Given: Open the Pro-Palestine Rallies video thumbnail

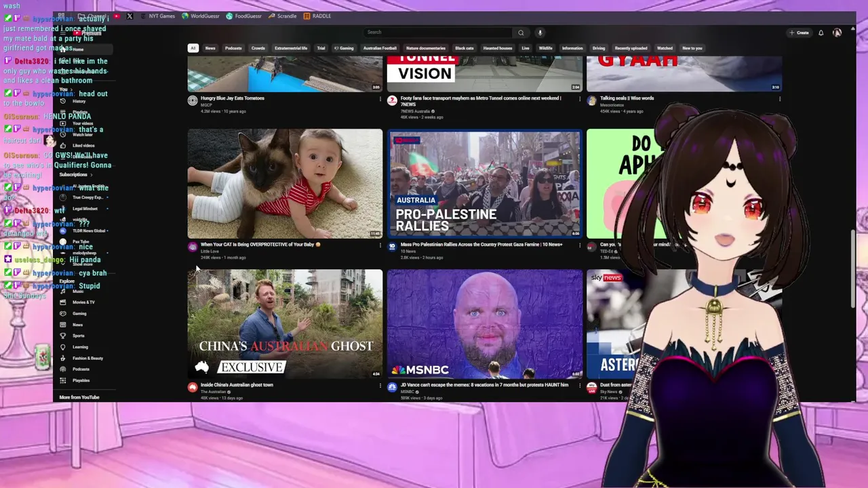Looking at the screenshot, I should pyautogui.click(x=484, y=183).
